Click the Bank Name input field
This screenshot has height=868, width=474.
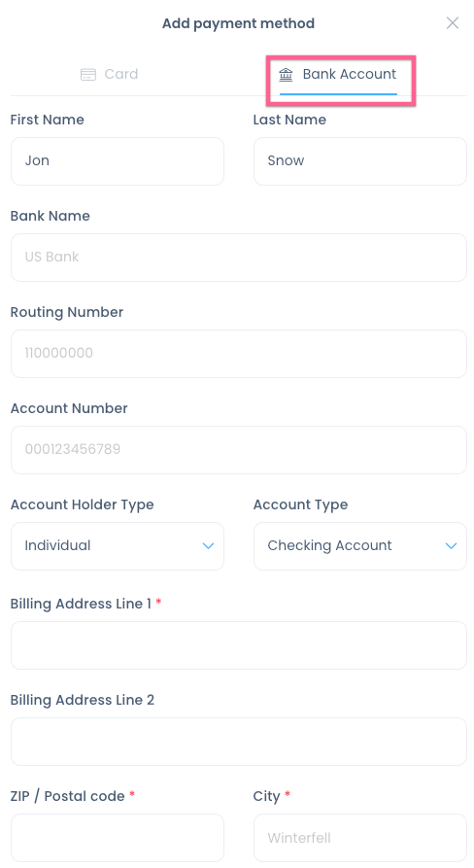(238, 258)
